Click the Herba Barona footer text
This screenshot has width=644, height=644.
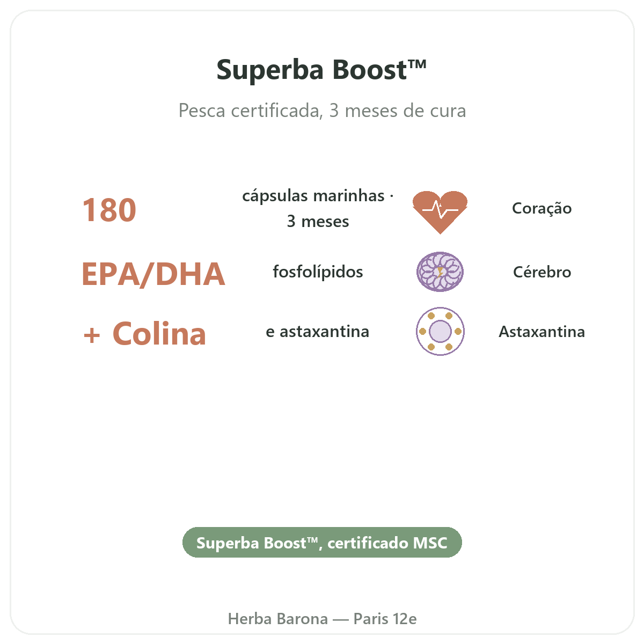point(278,619)
